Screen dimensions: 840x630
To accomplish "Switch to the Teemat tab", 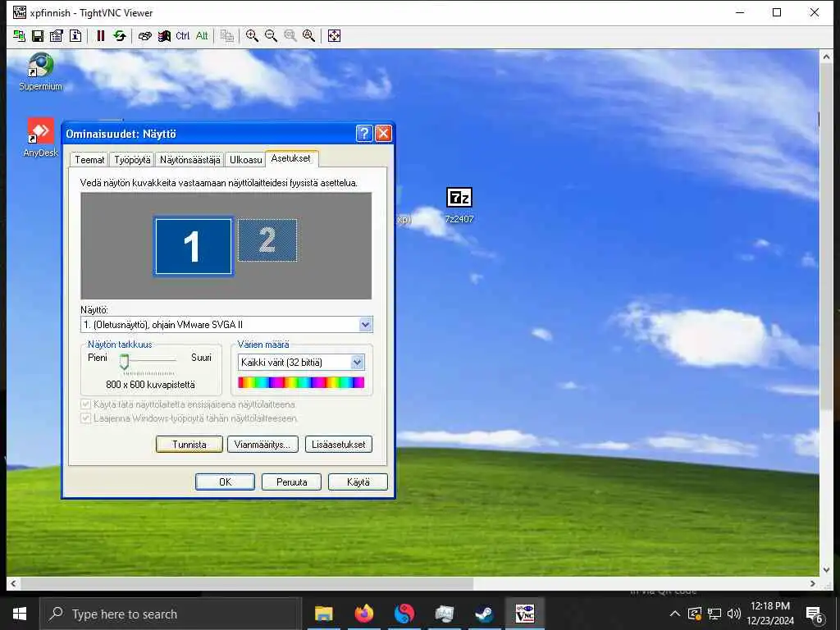I will (x=89, y=160).
